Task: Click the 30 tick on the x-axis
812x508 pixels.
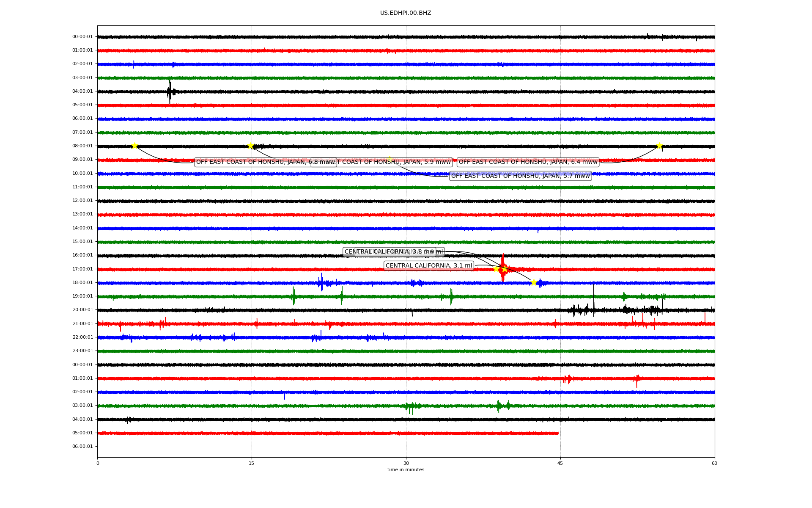Action: coord(406,463)
